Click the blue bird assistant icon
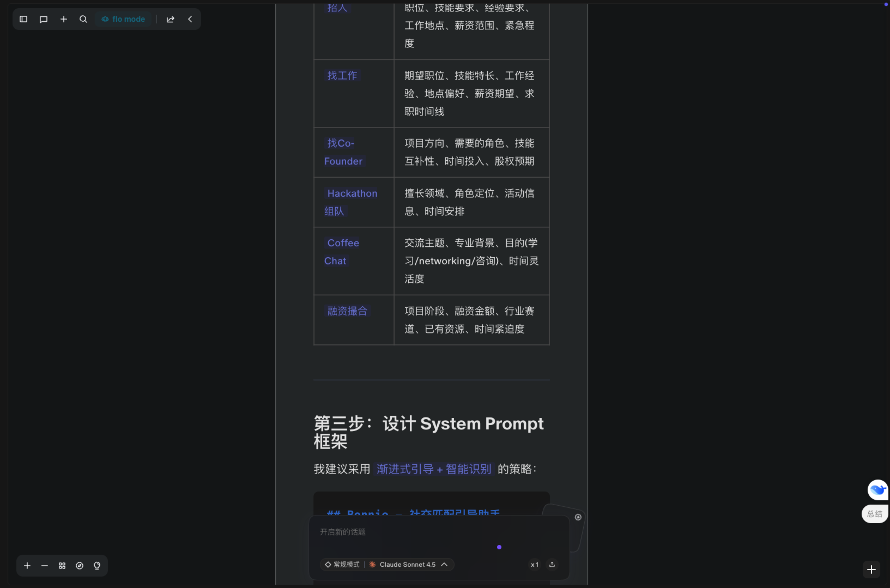This screenshot has height=588, width=890. pyautogui.click(x=877, y=490)
